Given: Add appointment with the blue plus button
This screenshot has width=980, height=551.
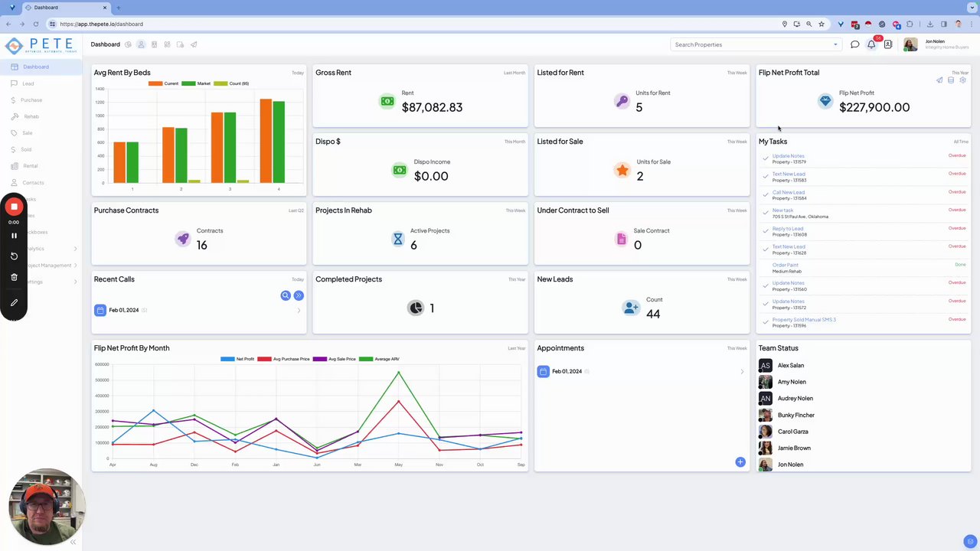Looking at the screenshot, I should (740, 462).
